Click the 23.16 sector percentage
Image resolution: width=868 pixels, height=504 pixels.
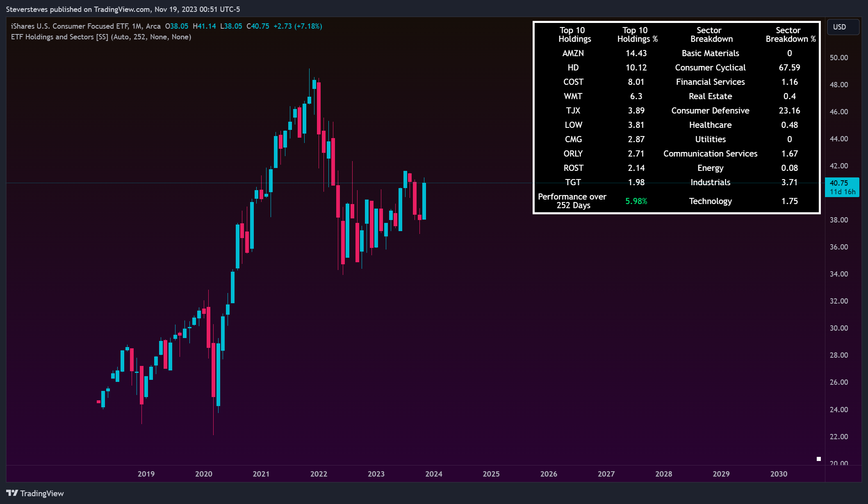click(x=789, y=111)
